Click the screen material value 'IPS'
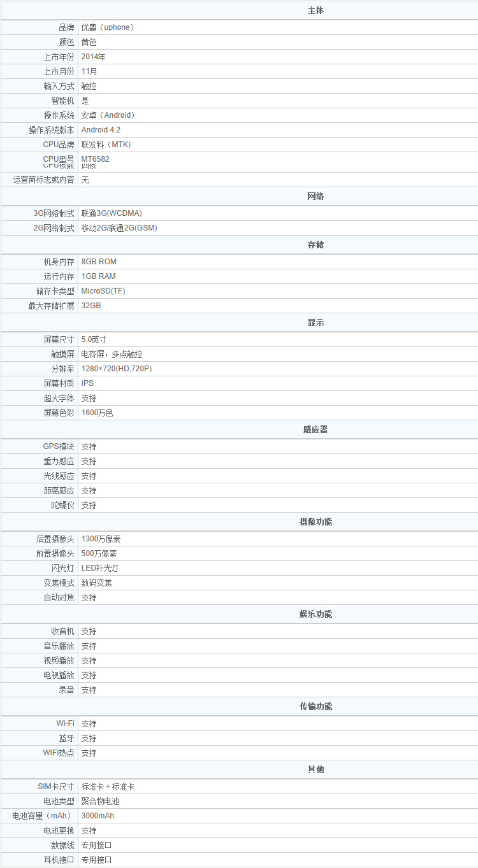Viewport: 478px width, 868px height. pyautogui.click(x=87, y=383)
